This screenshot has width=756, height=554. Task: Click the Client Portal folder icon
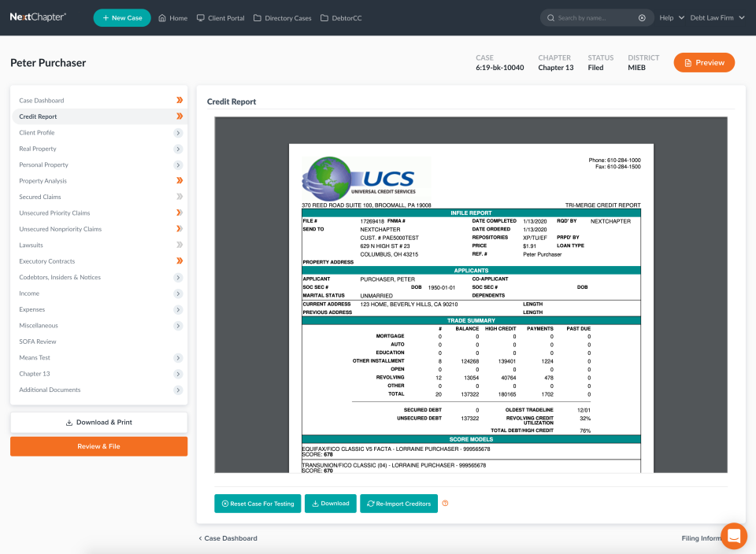tap(200, 17)
